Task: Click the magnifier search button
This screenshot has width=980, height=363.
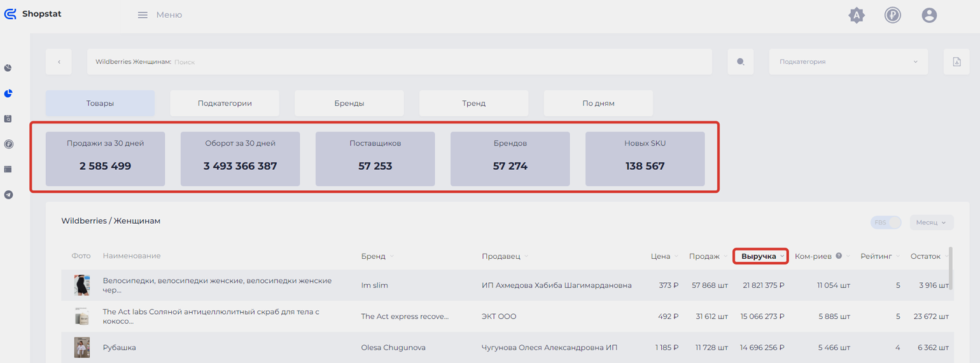Action: click(741, 62)
